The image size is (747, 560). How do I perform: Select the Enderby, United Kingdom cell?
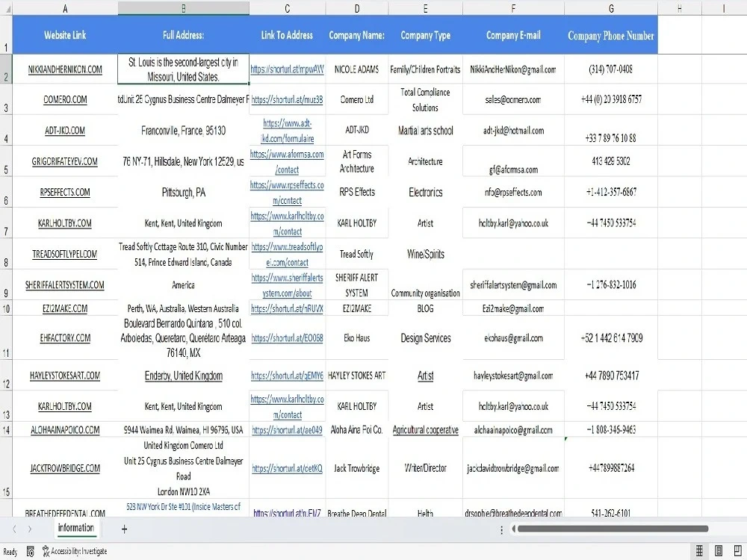tap(184, 376)
